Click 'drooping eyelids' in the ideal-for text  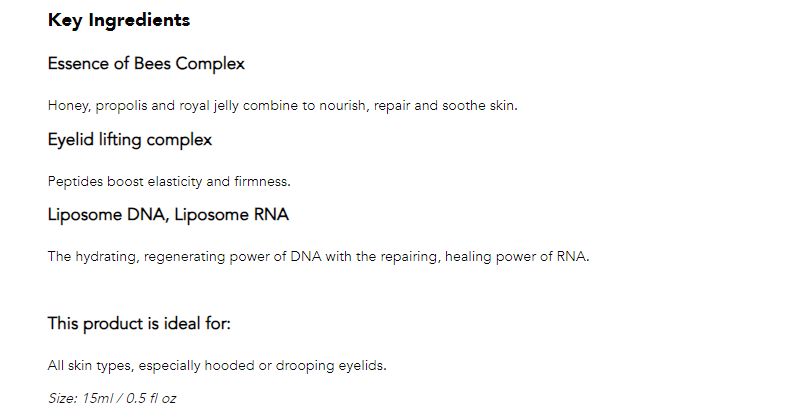pyautogui.click(x=331, y=366)
